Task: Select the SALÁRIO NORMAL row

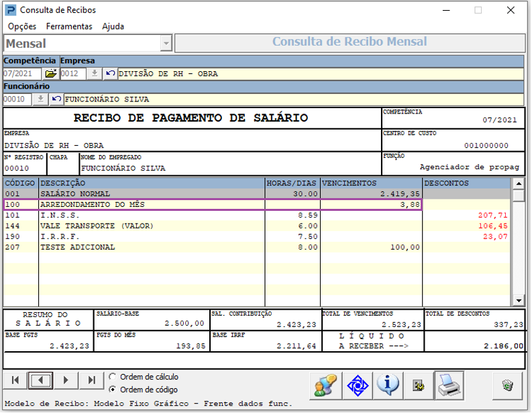Action: 257,193
